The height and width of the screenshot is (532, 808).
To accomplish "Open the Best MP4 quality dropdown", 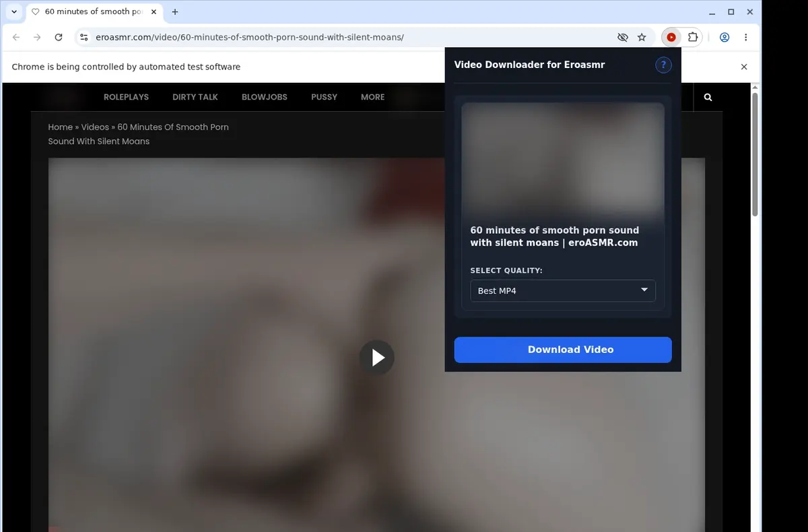I will tap(563, 290).
